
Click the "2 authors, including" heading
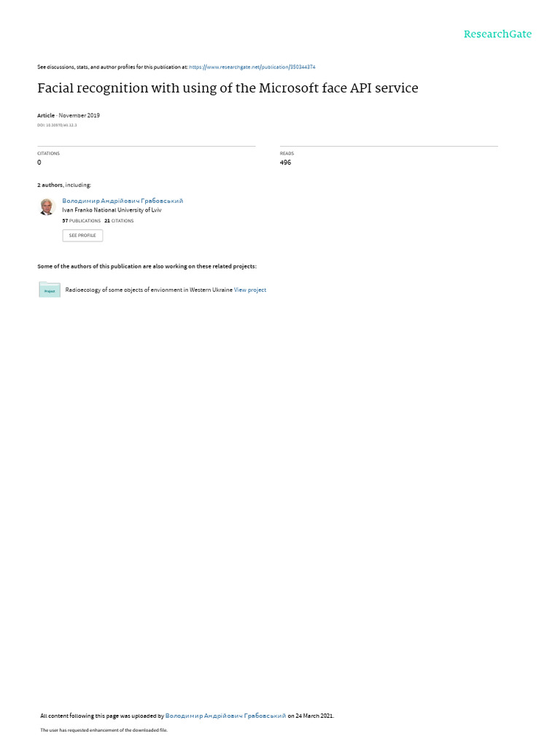click(64, 185)
